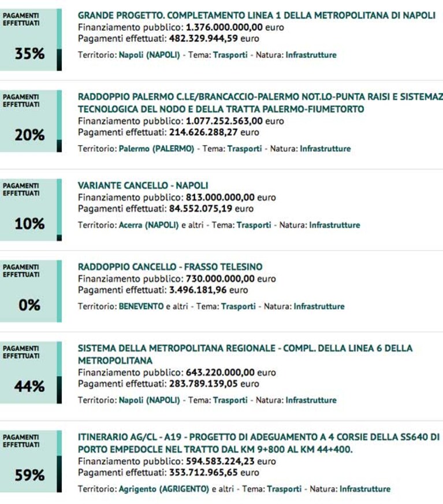The image size is (443, 504).
Task: Select the Palermo (PALERMO) territory link
Action: click(x=157, y=149)
